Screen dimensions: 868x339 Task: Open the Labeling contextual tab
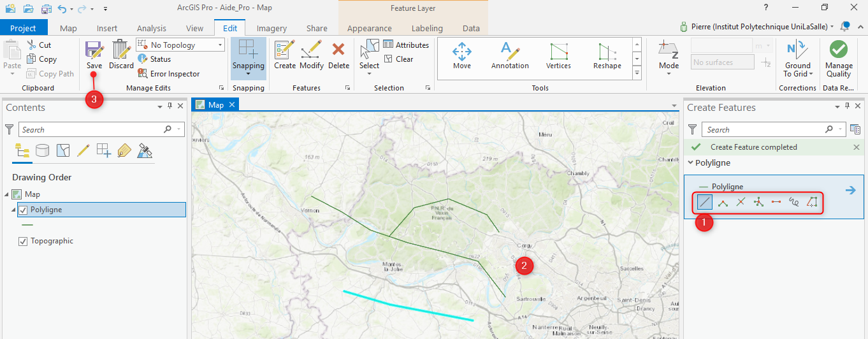click(x=427, y=28)
